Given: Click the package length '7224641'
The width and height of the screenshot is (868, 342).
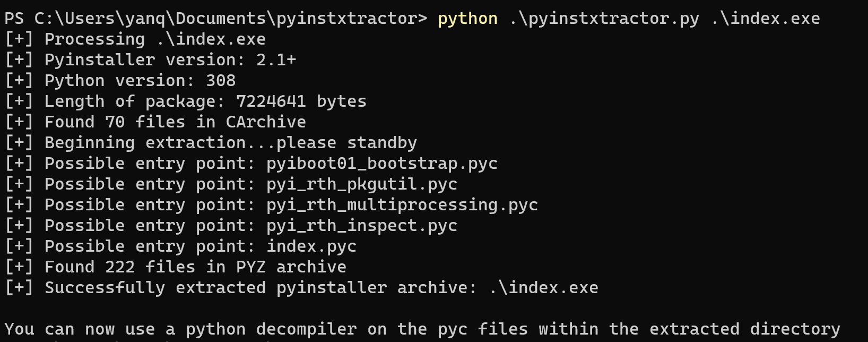Looking at the screenshot, I should click(271, 101).
